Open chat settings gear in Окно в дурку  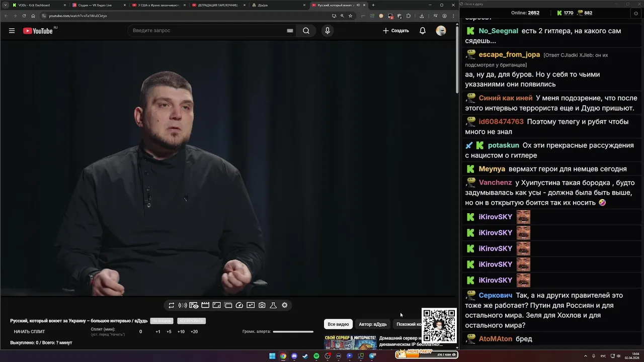tap(636, 13)
